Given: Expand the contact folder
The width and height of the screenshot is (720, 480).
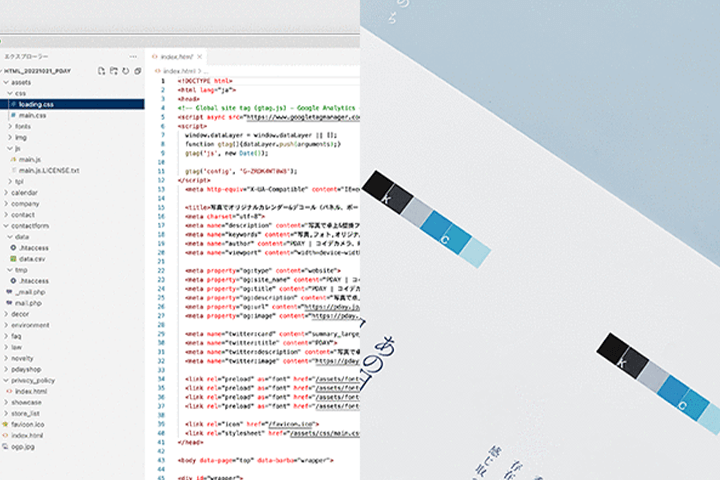Looking at the screenshot, I should pos(6,215).
